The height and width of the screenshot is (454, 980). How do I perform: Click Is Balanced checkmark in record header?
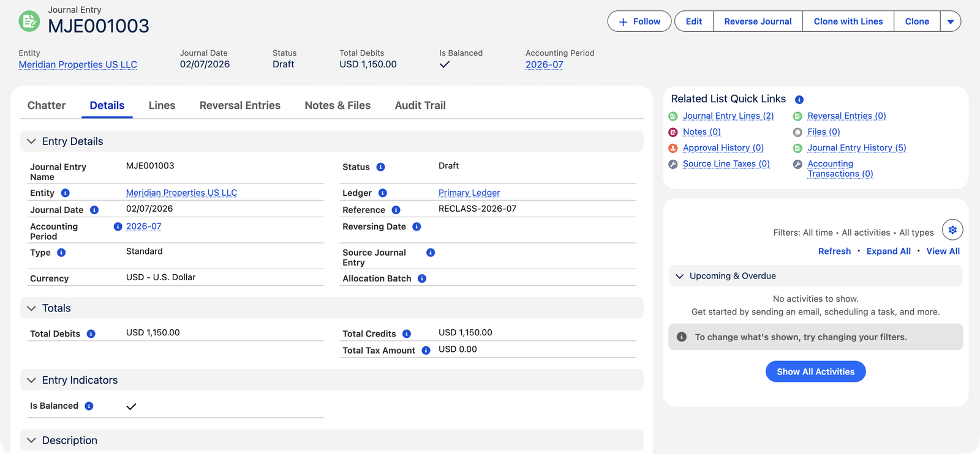(445, 64)
